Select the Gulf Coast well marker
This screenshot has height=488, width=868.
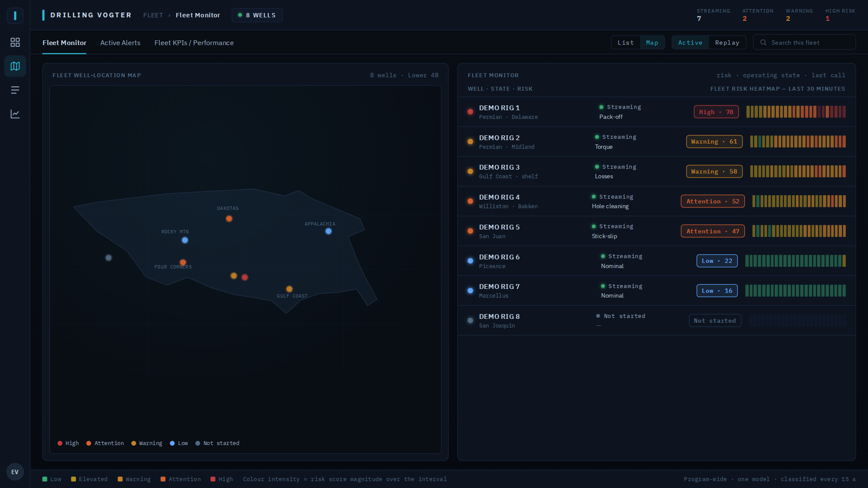click(x=289, y=289)
